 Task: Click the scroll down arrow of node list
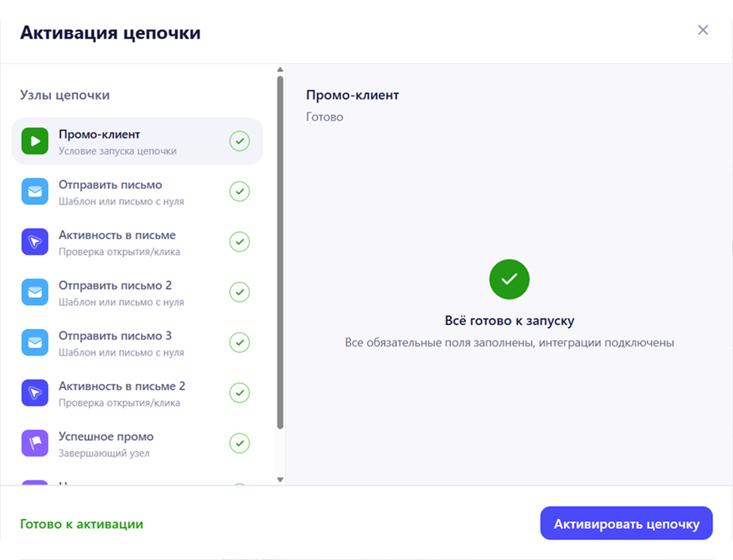(280, 479)
